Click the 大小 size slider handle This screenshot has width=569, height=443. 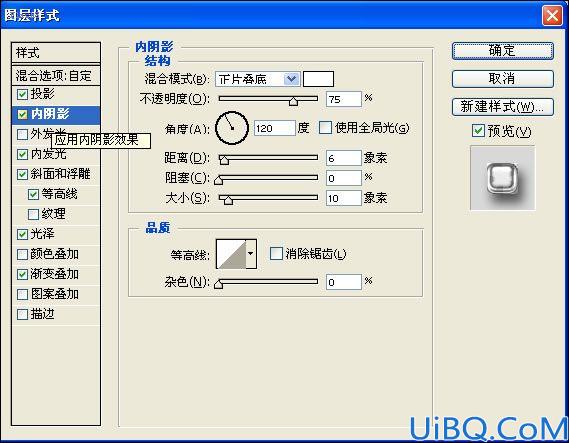coord(228,200)
